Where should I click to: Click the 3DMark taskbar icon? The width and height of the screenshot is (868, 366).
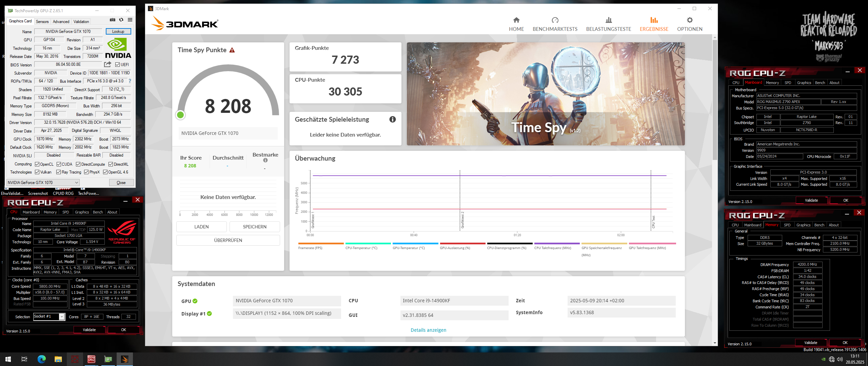point(125,359)
